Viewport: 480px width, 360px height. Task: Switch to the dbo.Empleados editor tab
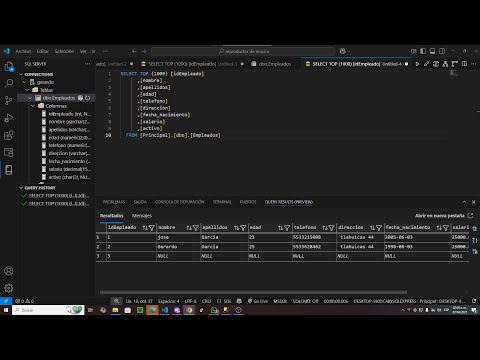click(275, 64)
